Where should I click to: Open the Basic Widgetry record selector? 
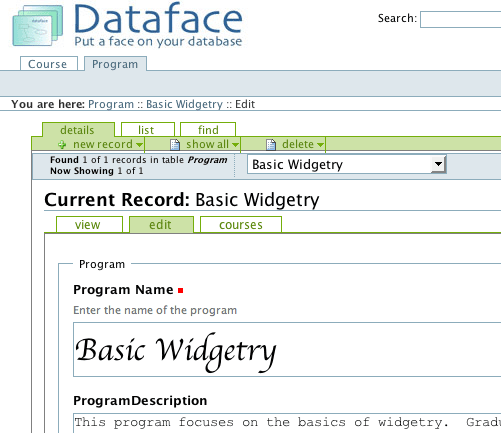coord(346,164)
